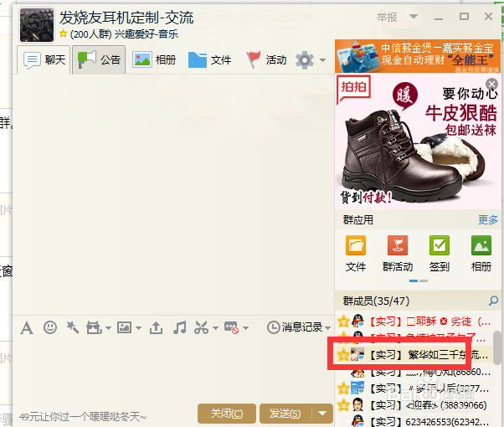The height and width of the screenshot is (427, 504).
Task: Switch to the 公告 tab
Action: pos(99,59)
